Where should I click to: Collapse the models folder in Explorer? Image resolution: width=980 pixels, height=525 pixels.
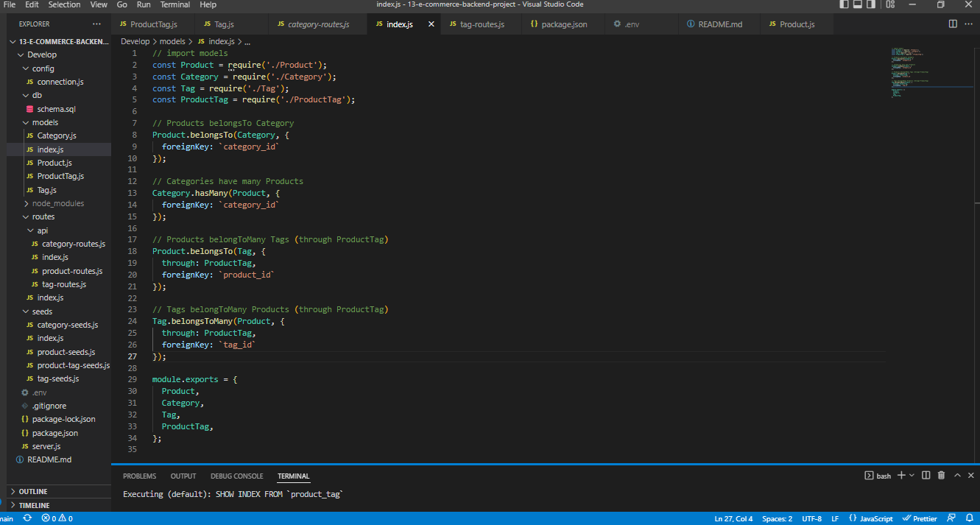(44, 121)
